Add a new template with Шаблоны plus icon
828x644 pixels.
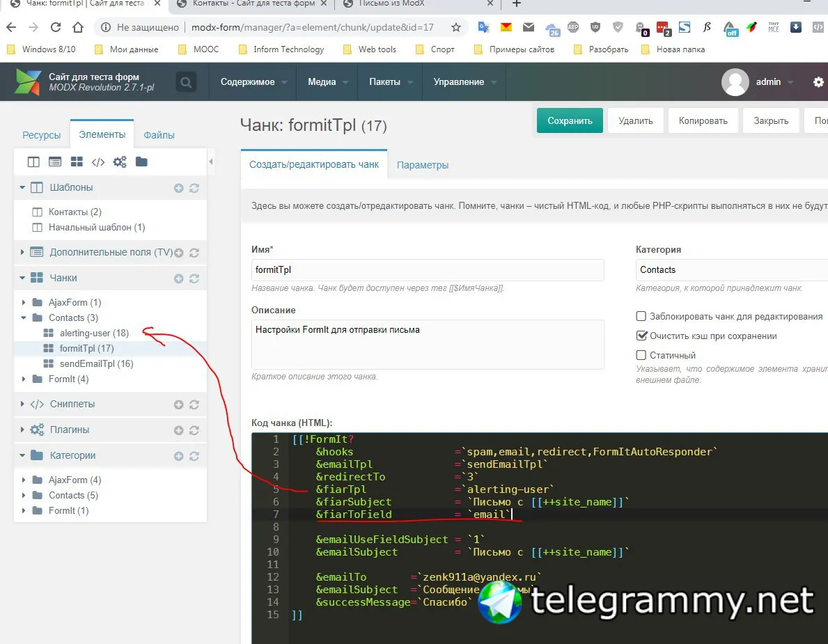click(x=178, y=188)
